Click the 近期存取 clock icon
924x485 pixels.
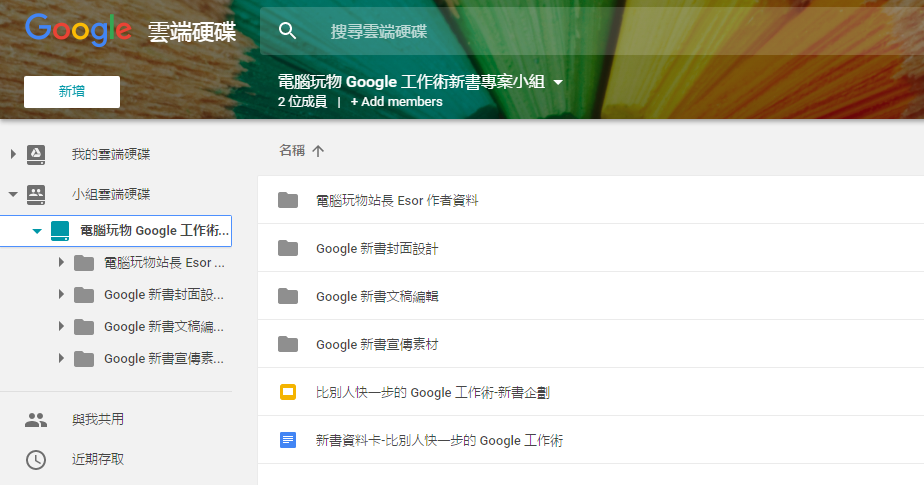36,460
